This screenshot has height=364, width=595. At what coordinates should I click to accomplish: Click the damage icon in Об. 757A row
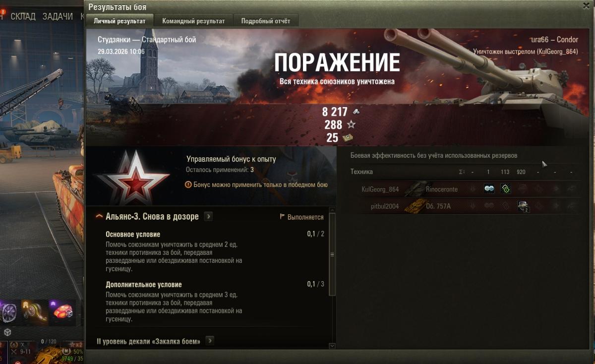523,206
